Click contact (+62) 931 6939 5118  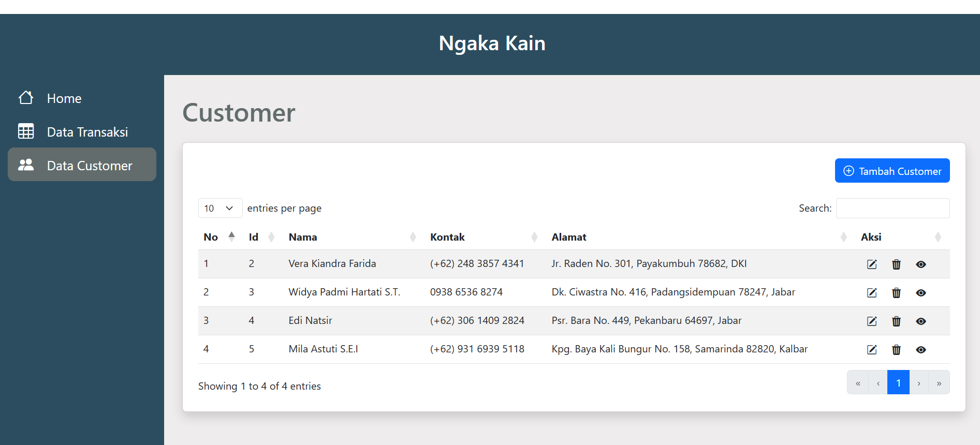[x=477, y=349]
